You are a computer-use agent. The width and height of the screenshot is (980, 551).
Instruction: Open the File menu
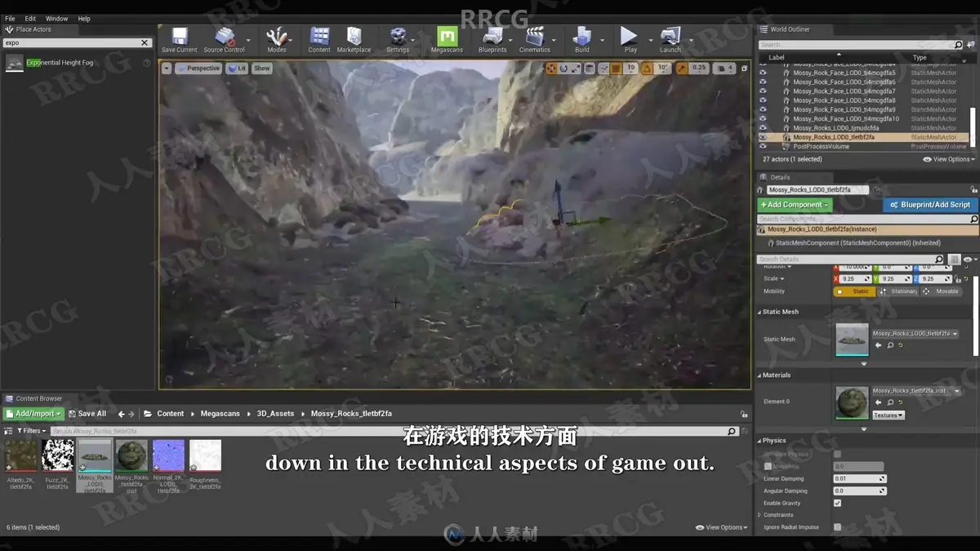10,19
